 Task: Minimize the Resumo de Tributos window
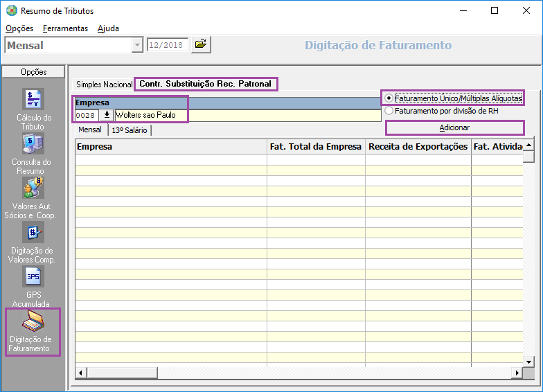(x=463, y=11)
